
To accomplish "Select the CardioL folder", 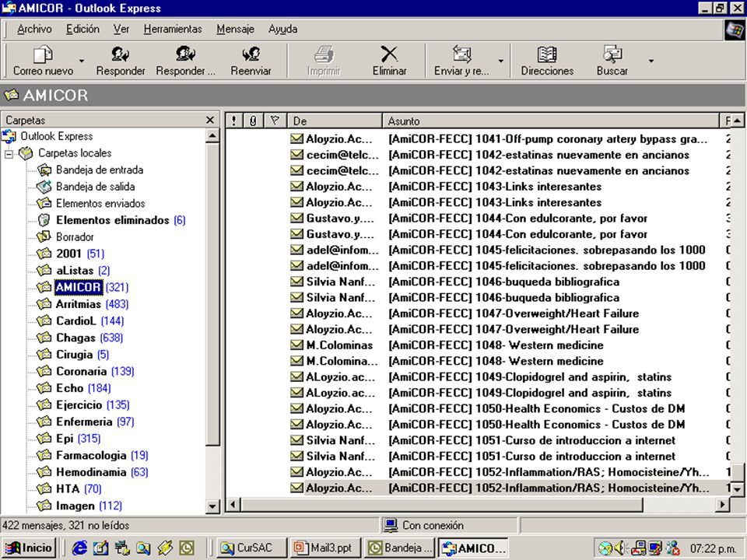I will 80,321.
